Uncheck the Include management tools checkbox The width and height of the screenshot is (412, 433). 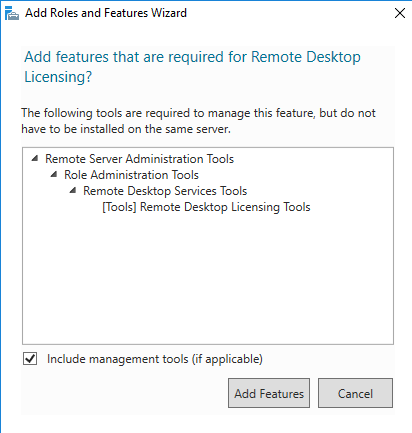point(30,359)
